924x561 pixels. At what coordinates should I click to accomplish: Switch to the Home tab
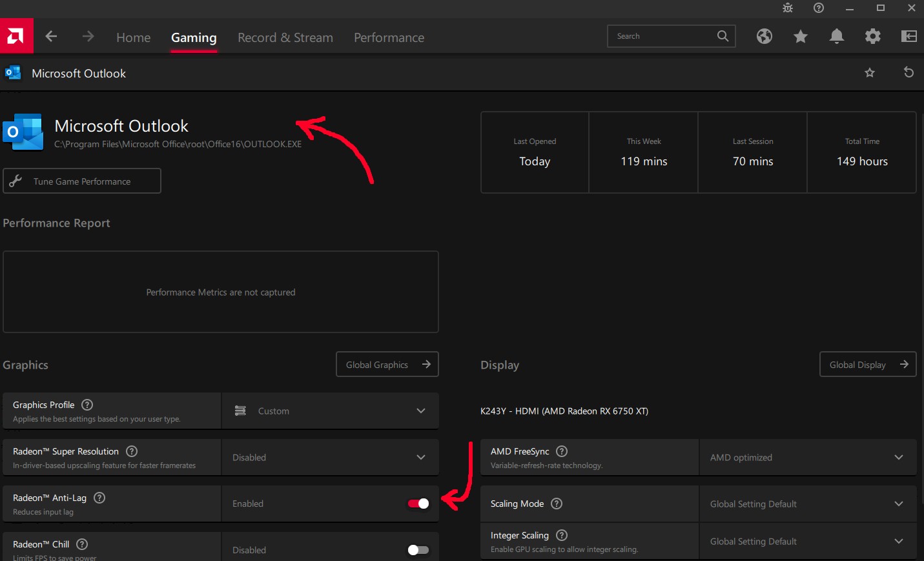[133, 37]
